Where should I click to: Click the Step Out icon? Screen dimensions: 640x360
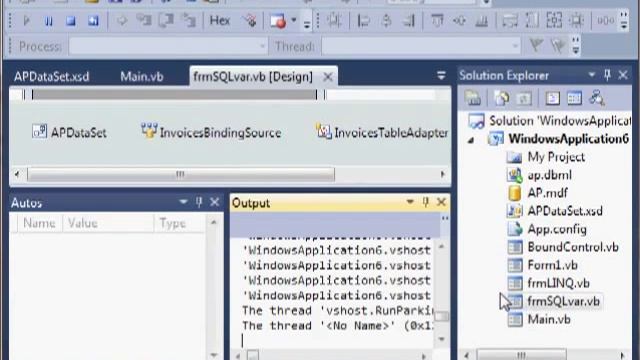[189, 20]
